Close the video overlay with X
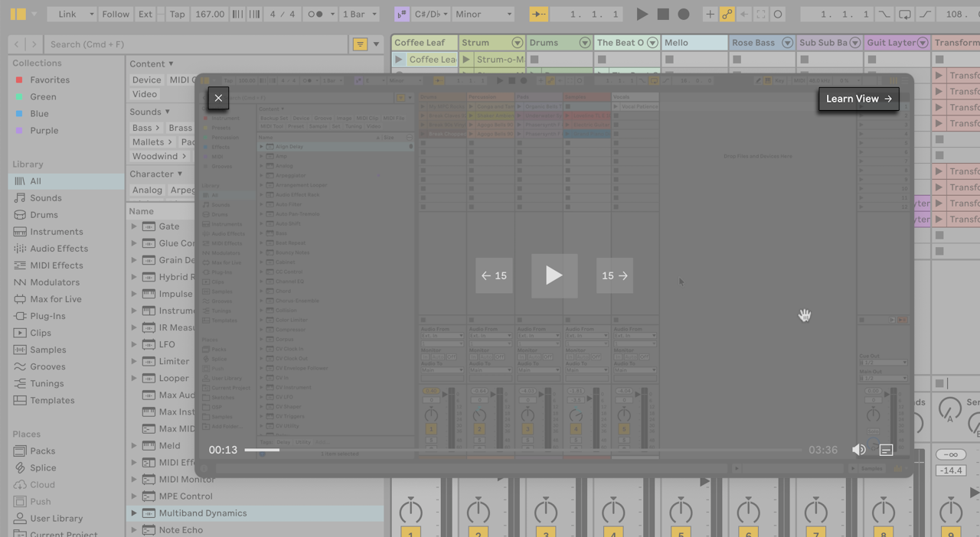Image resolution: width=980 pixels, height=537 pixels. coord(218,98)
